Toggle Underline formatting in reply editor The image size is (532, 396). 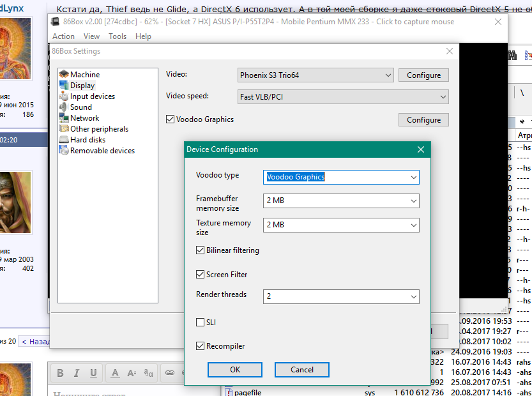[93, 373]
